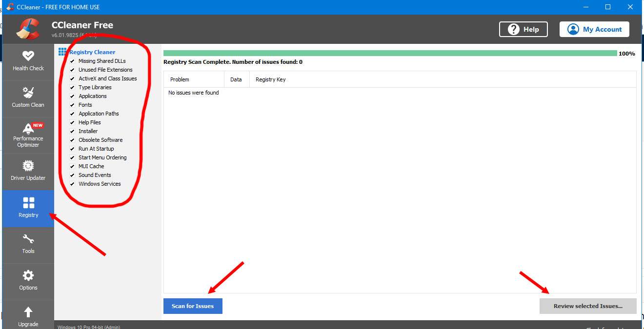This screenshot has width=644, height=329.
Task: Click the CCleaner logo in the header
Action: [x=28, y=29]
